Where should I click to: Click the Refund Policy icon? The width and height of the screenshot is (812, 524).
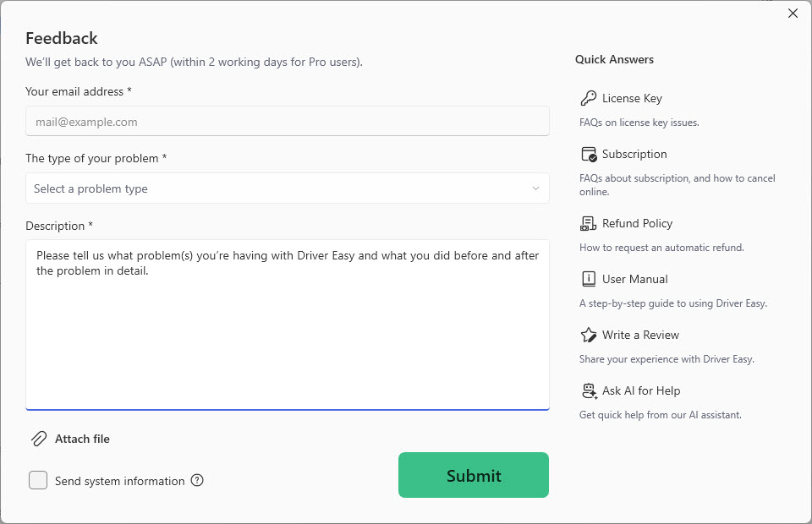589,223
